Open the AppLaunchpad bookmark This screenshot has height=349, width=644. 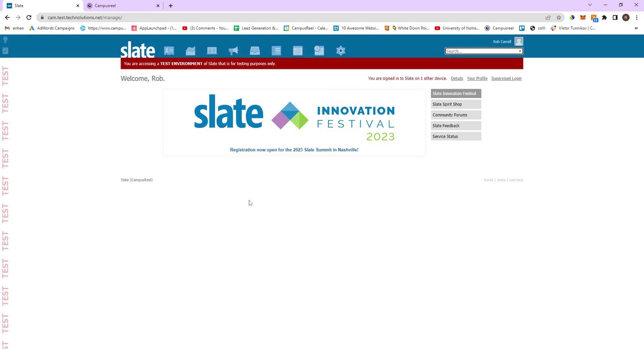pos(154,28)
